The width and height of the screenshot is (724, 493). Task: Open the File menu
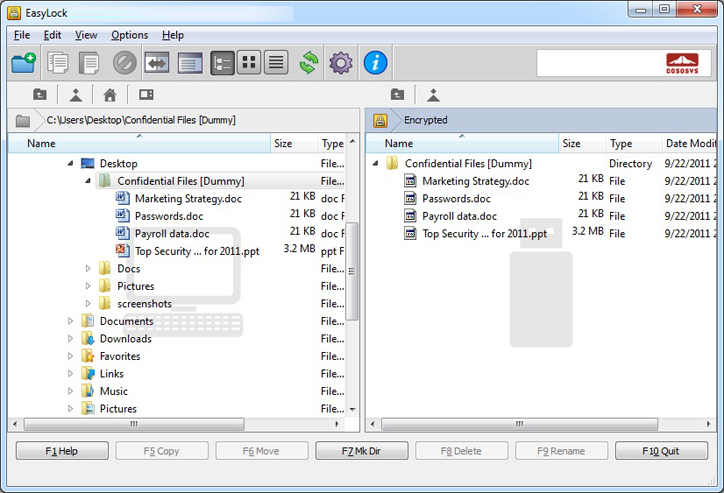click(22, 35)
